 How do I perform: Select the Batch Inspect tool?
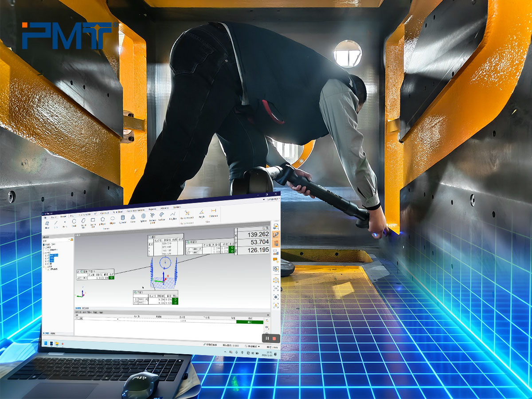(188, 214)
